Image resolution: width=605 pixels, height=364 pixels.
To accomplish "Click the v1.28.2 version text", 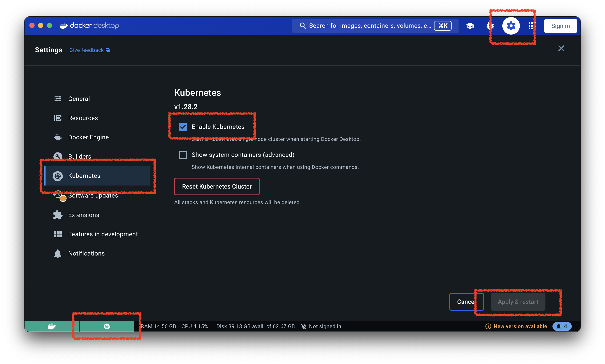I will tap(186, 107).
